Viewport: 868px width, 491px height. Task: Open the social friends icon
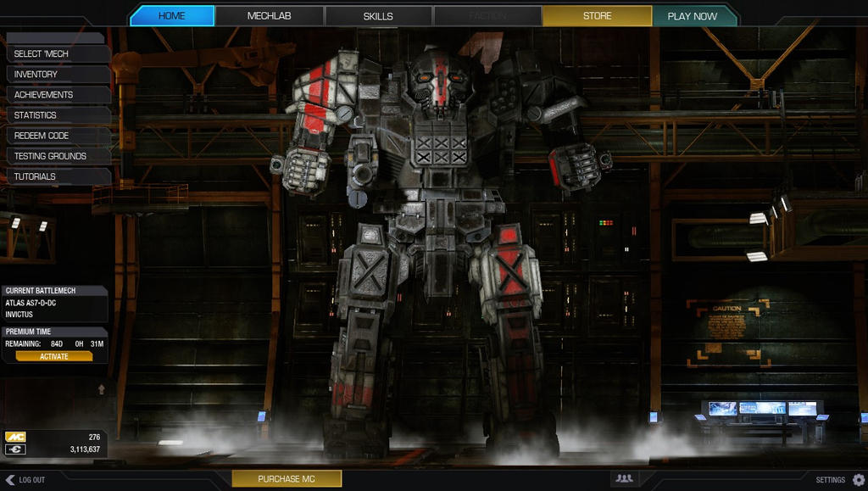click(625, 478)
